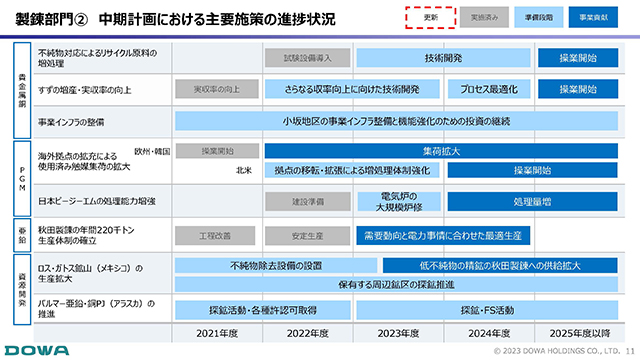Click the light blue 準備段階 legend
Image resolution: width=640 pixels, height=360 pixels.
point(539,18)
